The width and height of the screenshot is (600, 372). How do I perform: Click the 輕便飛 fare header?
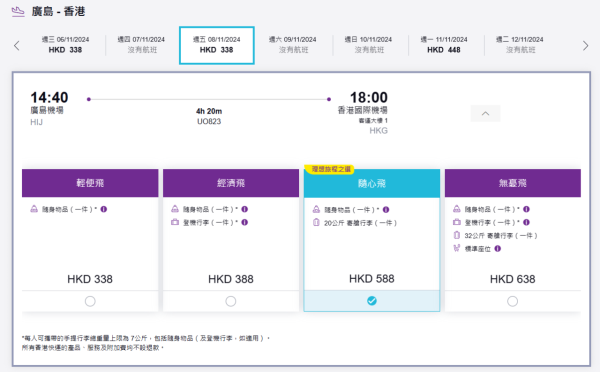(x=90, y=183)
